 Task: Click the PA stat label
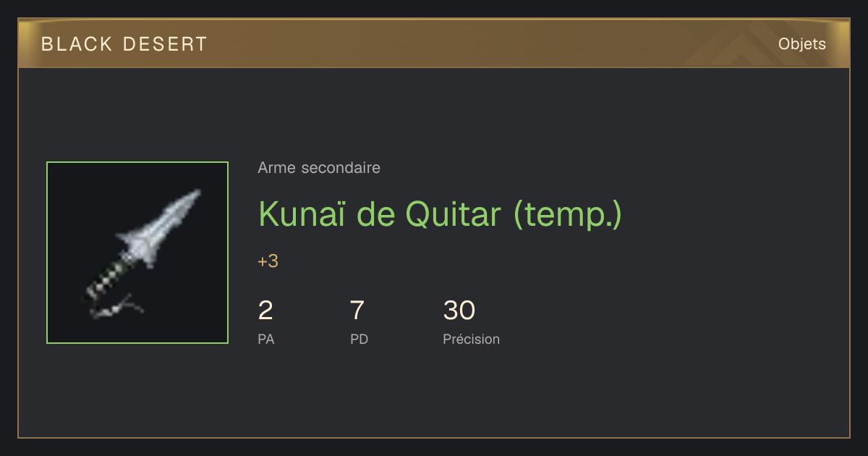266,339
